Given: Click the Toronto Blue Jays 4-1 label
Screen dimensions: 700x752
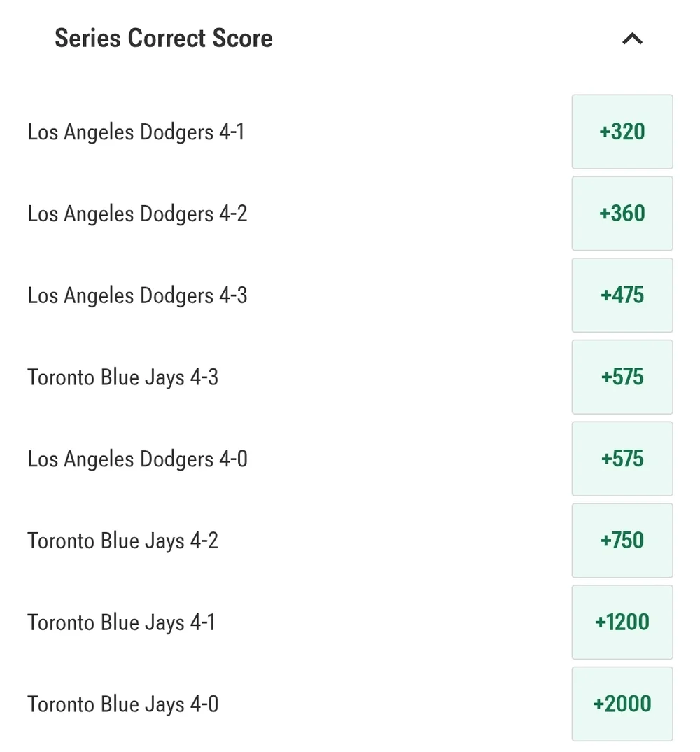Looking at the screenshot, I should point(122,622).
